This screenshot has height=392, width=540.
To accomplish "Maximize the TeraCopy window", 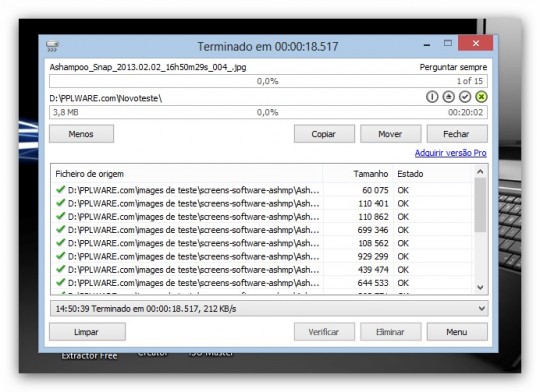I will [448, 43].
